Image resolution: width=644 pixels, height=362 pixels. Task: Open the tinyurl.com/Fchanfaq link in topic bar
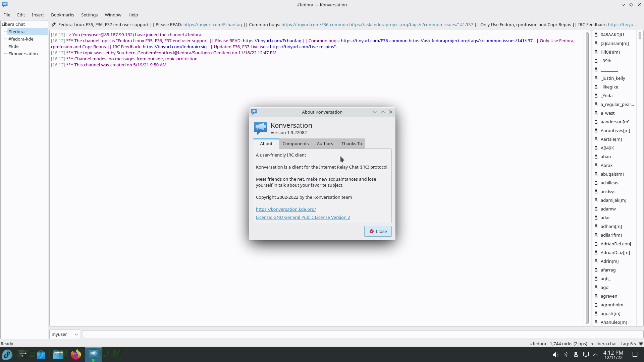tap(213, 24)
